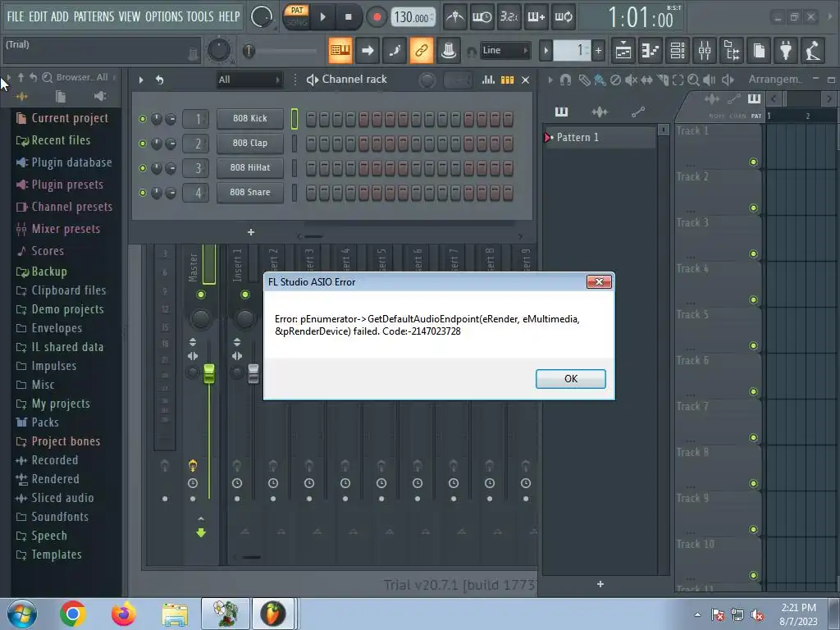Toggle the metronome icon
This screenshot has width=840, height=630.
click(x=454, y=17)
